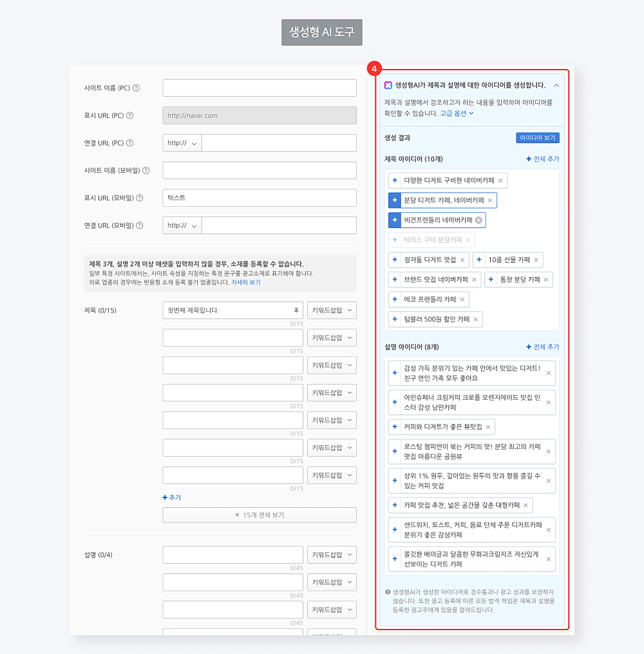Open 연결 URL (PC) http:// protocol dropdown
This screenshot has height=654, width=644.
tap(182, 143)
